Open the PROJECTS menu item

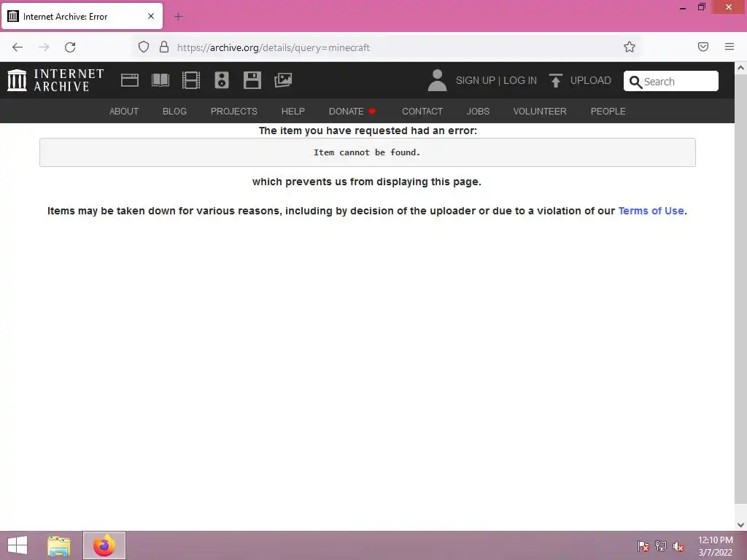click(x=234, y=112)
